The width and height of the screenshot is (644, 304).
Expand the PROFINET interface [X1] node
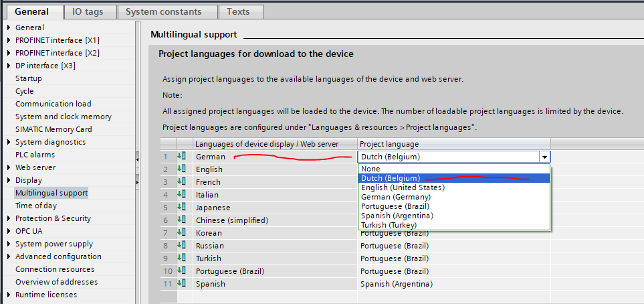(x=9, y=40)
